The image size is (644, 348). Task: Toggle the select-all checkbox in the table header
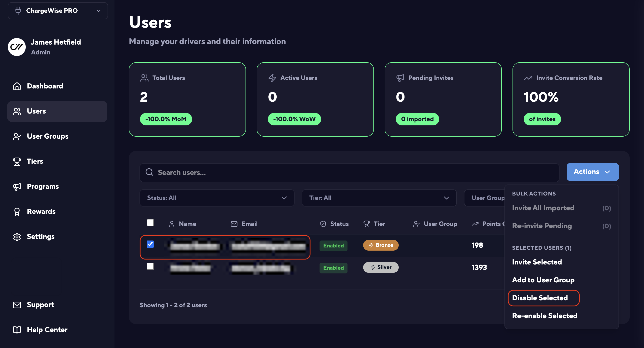coord(150,223)
